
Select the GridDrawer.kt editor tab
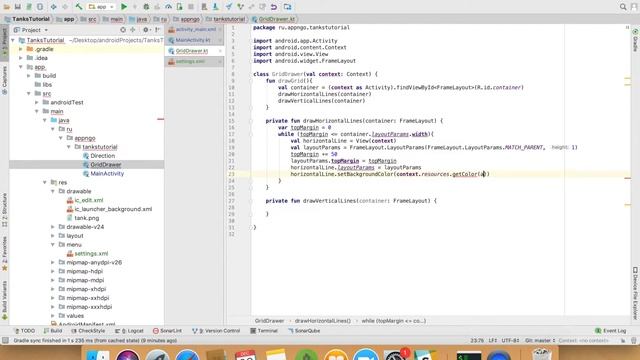tap(195, 51)
